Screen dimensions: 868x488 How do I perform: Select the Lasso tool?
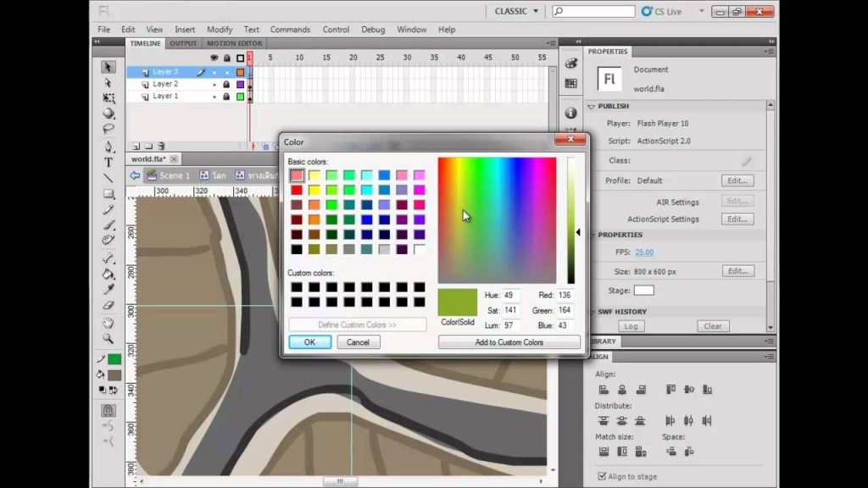click(108, 129)
